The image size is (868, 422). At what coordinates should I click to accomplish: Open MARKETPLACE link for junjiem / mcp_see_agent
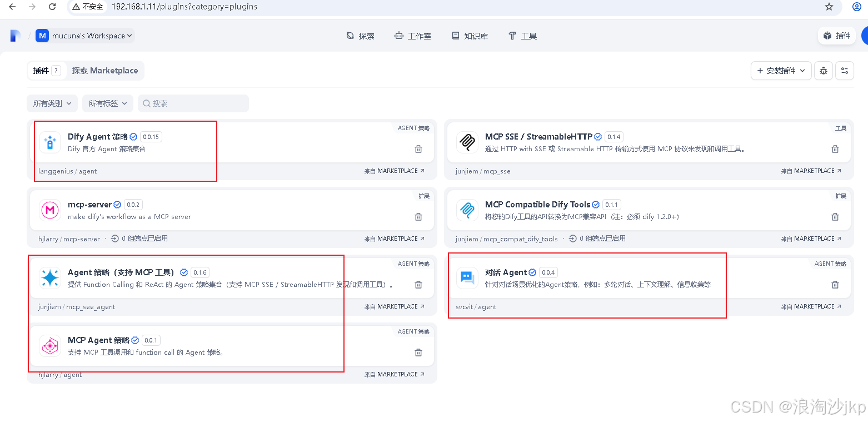(x=395, y=307)
